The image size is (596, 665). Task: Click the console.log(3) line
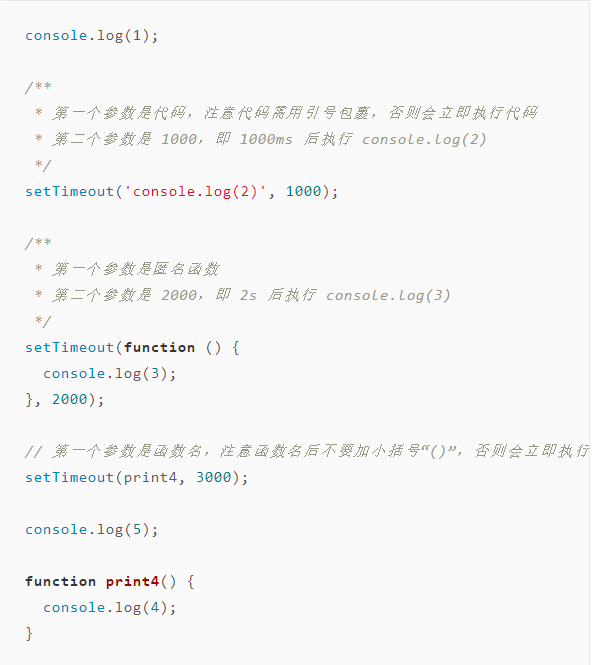(109, 374)
